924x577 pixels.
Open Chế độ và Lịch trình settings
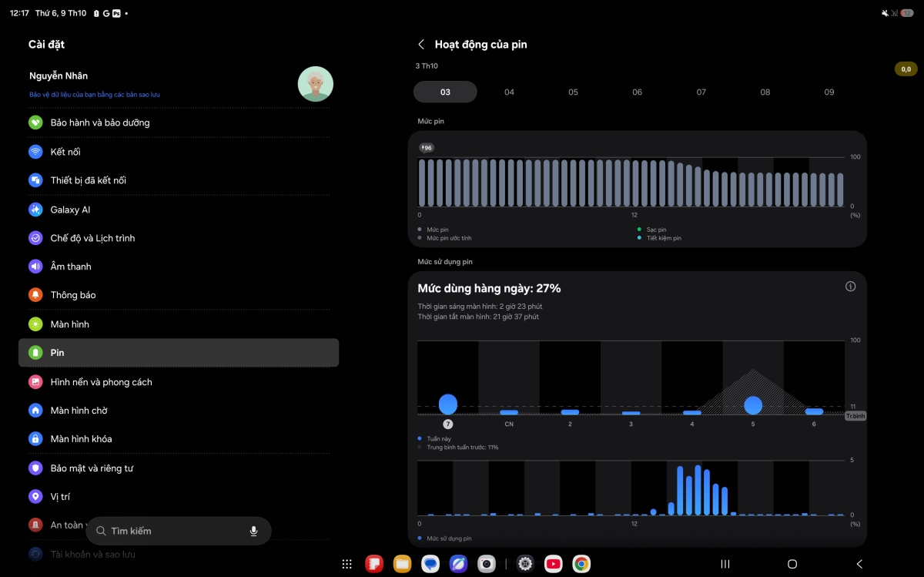(179, 238)
